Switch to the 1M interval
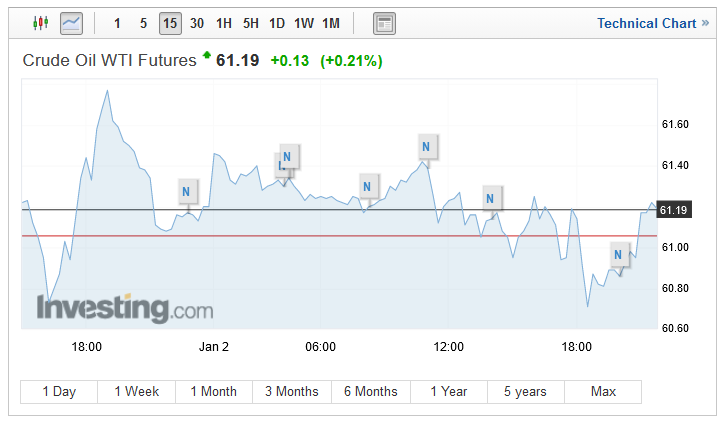Screen dimensions: 725x426 coord(331,23)
